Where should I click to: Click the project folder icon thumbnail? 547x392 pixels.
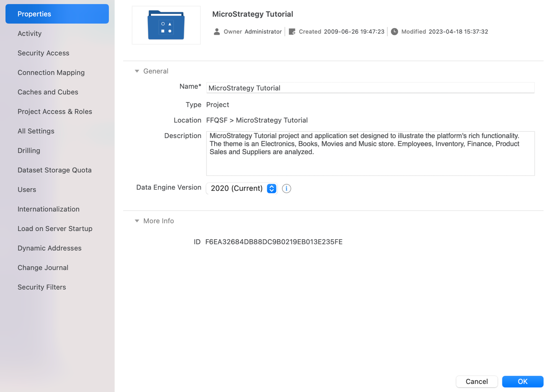coord(166,25)
